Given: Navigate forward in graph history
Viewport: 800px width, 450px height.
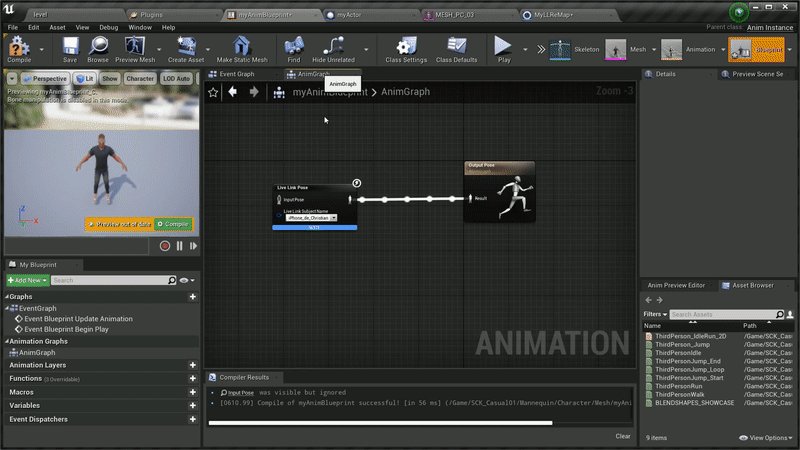Looking at the screenshot, I should [x=254, y=92].
